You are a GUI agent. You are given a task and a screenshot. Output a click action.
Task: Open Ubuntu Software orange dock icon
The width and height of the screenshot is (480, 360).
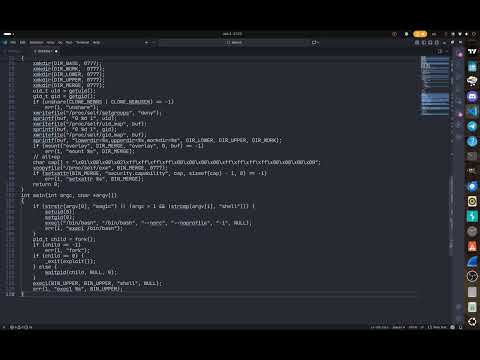coord(472,246)
